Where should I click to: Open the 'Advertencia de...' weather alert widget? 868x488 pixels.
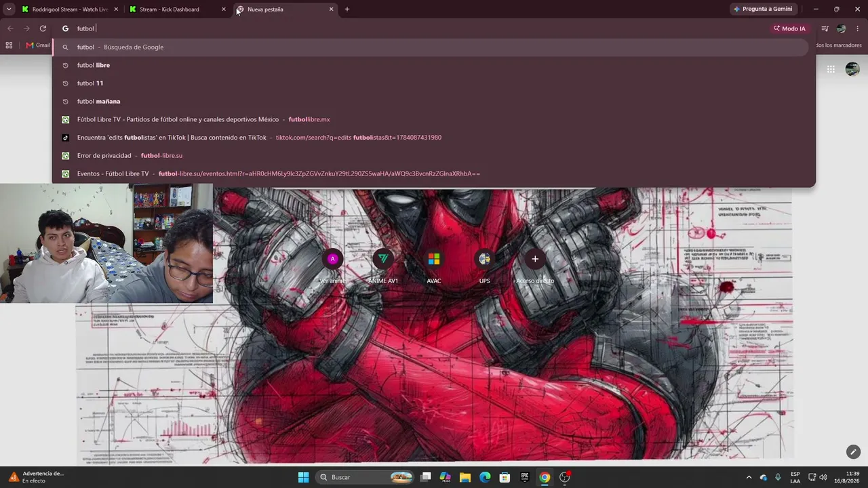37,477
